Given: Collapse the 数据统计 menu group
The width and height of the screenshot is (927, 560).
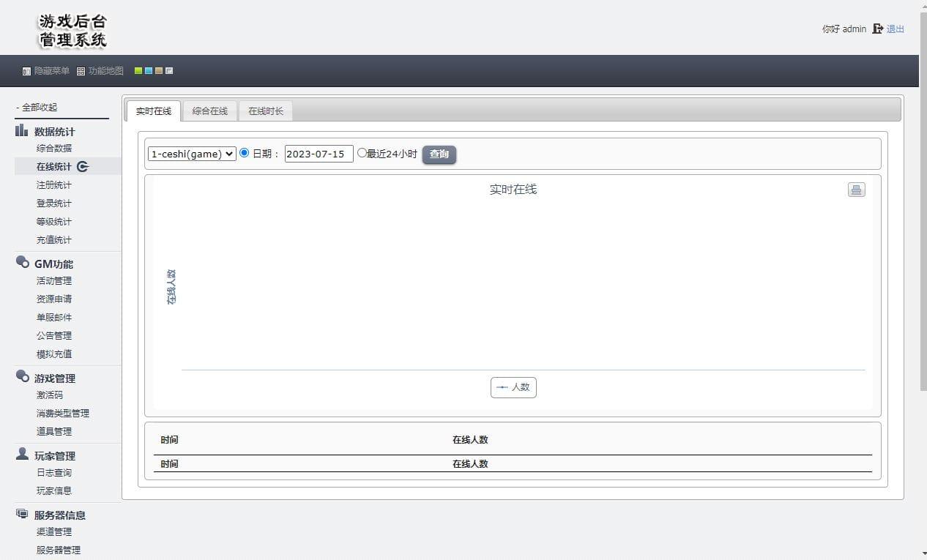Looking at the screenshot, I should click(x=54, y=132).
